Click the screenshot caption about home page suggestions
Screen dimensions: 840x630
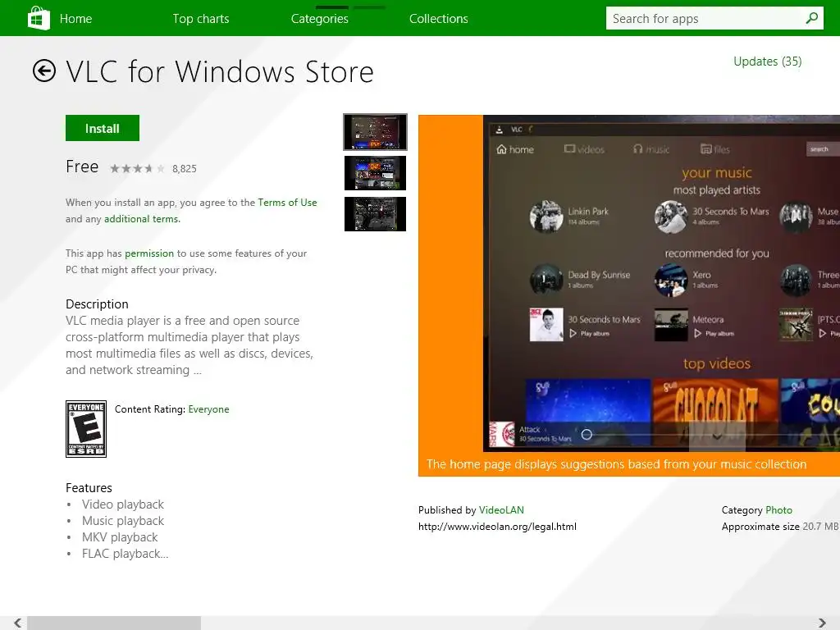coord(616,464)
